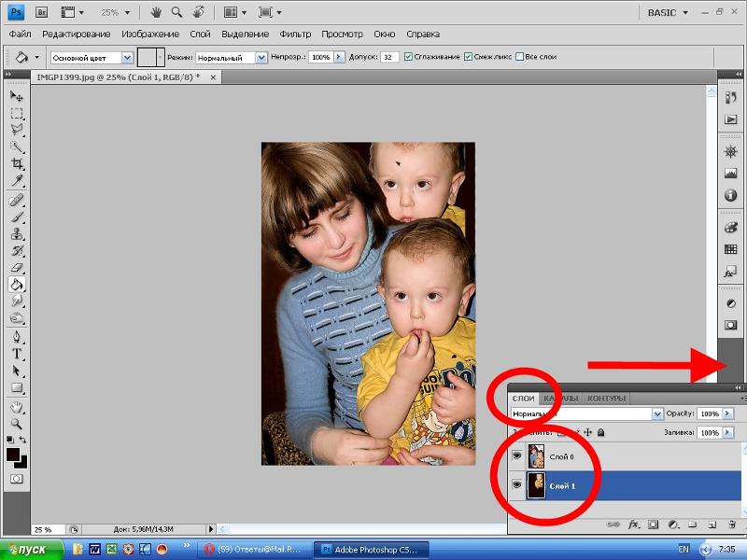
Task: Select the Path Selection tool
Action: coord(17,371)
